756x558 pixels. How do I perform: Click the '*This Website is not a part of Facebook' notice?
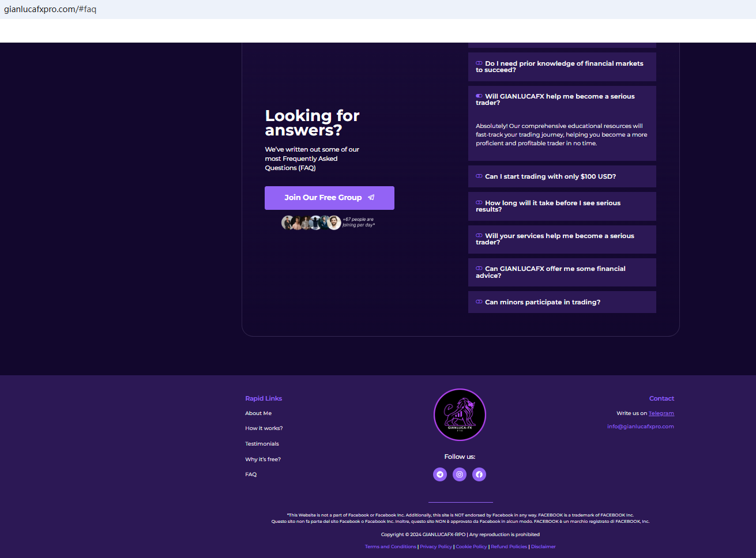pos(460,515)
